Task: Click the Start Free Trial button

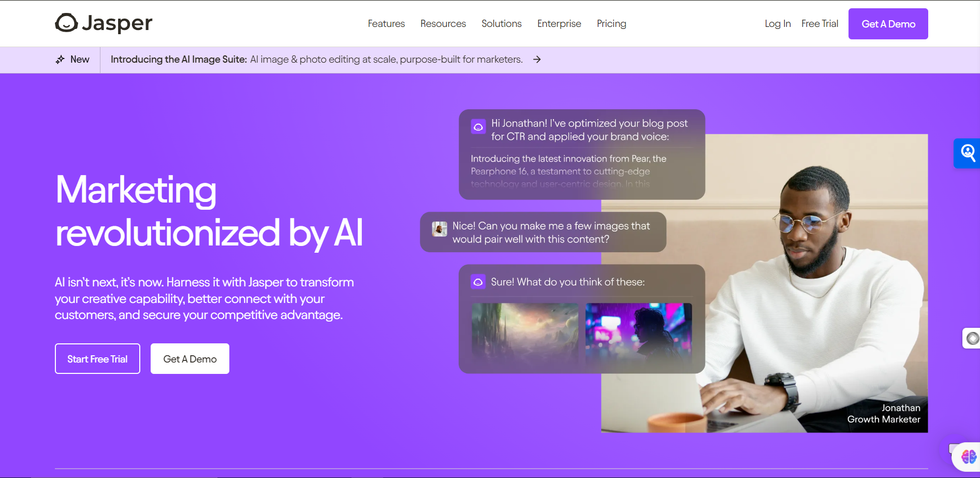Action: (97, 359)
